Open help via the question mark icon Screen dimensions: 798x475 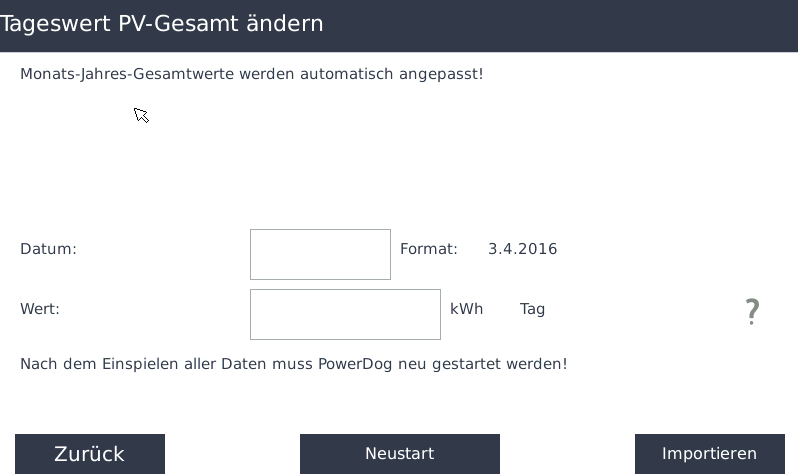tap(752, 312)
